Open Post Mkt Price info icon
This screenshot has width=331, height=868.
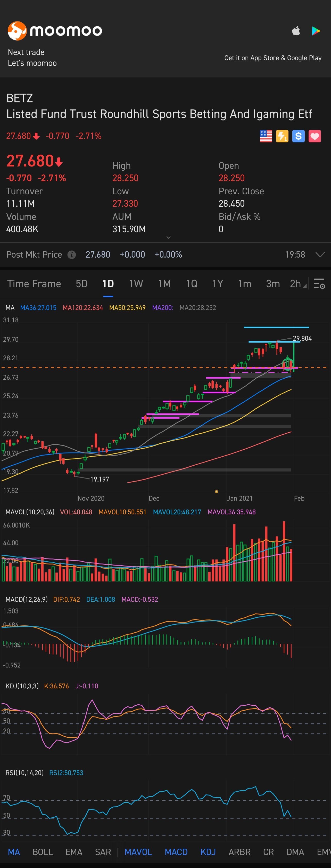(x=72, y=255)
